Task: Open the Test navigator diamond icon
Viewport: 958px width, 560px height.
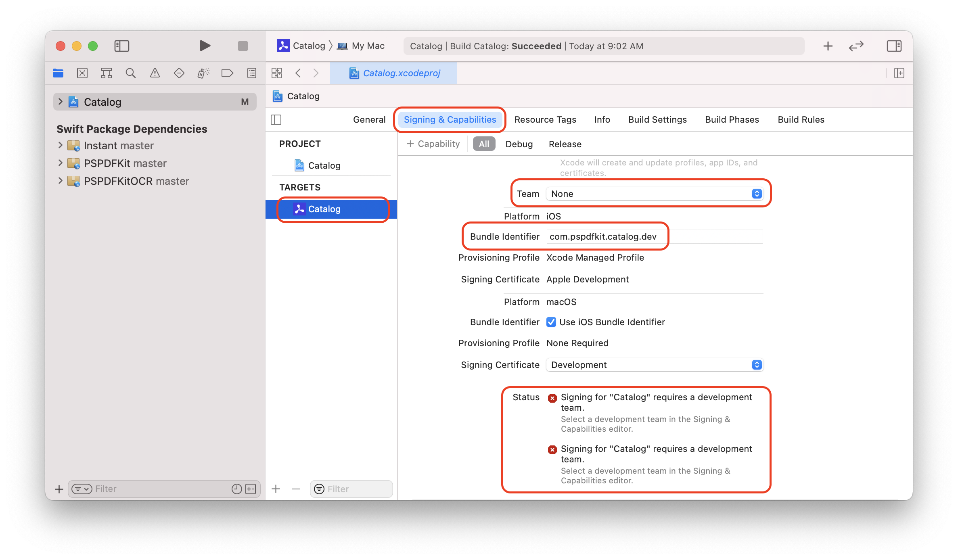Action: click(x=179, y=73)
